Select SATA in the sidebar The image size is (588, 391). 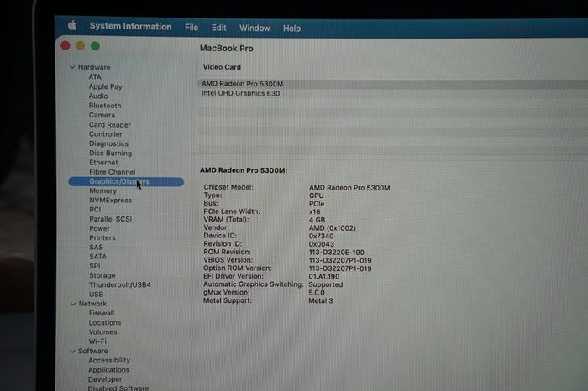click(x=98, y=257)
